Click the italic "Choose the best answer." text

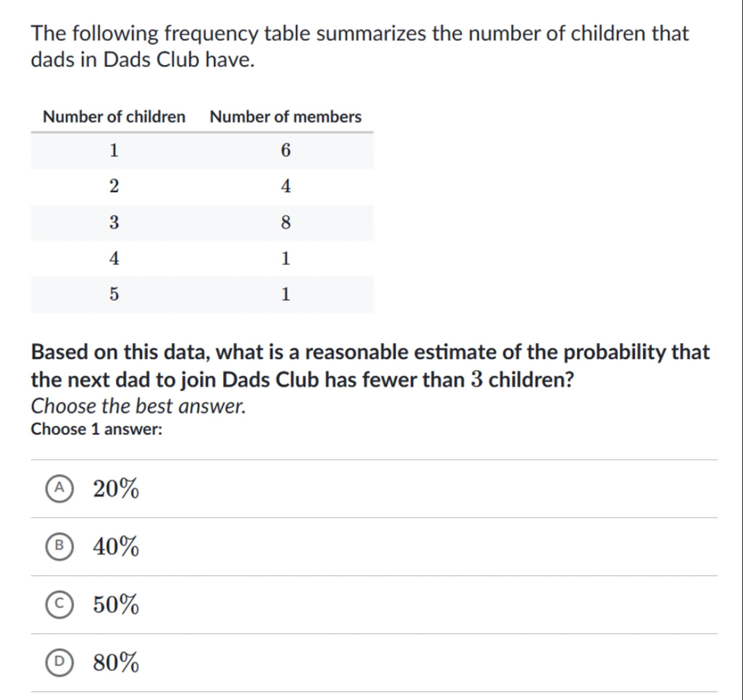[x=138, y=406]
